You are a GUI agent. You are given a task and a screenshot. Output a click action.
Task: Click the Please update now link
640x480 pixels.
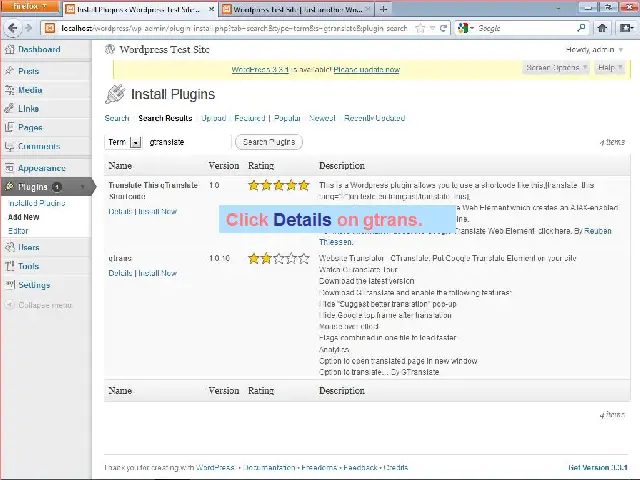pyautogui.click(x=367, y=70)
